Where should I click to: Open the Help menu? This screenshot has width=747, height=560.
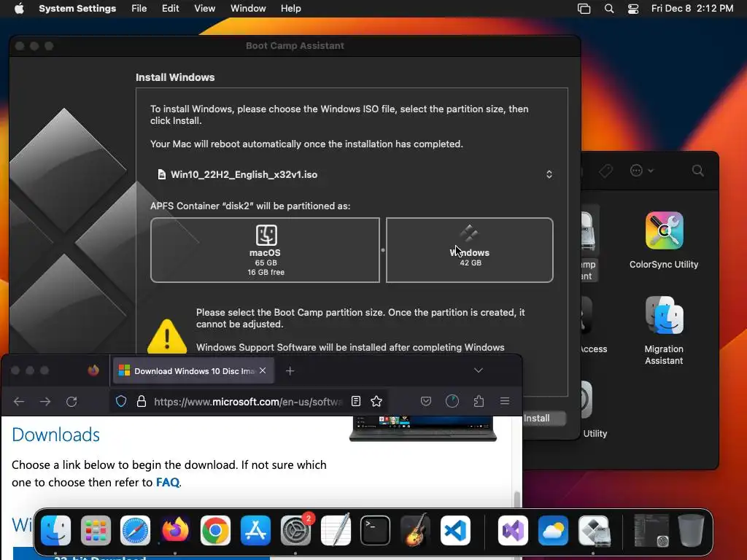click(290, 9)
